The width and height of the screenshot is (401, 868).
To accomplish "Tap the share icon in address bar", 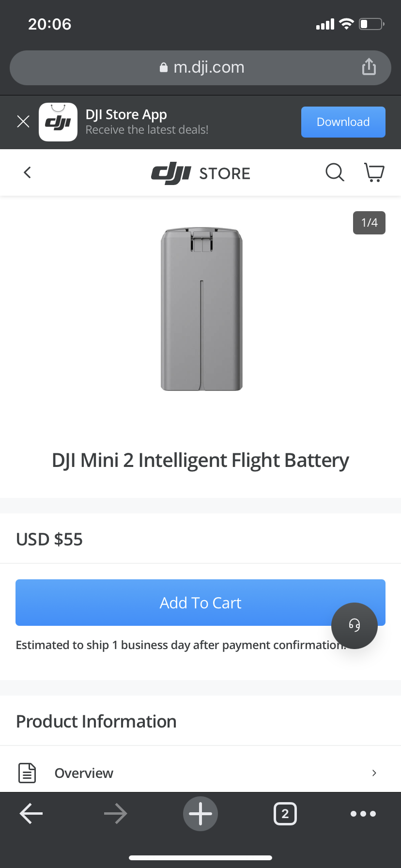I will (369, 67).
